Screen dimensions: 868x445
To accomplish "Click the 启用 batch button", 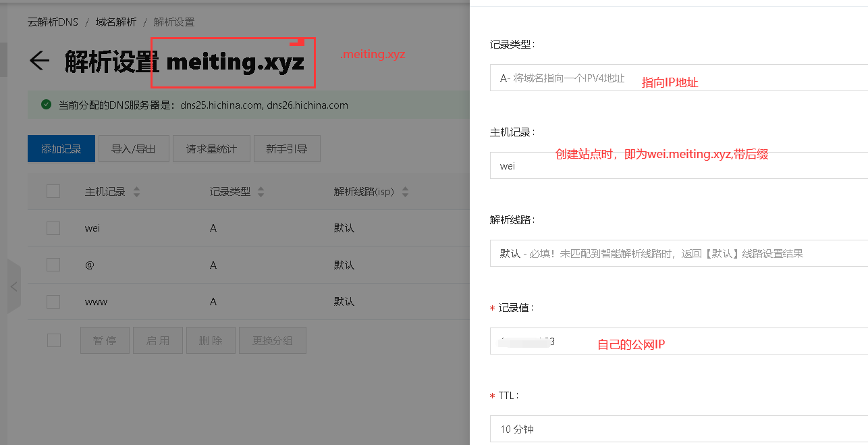I will click(x=158, y=340).
